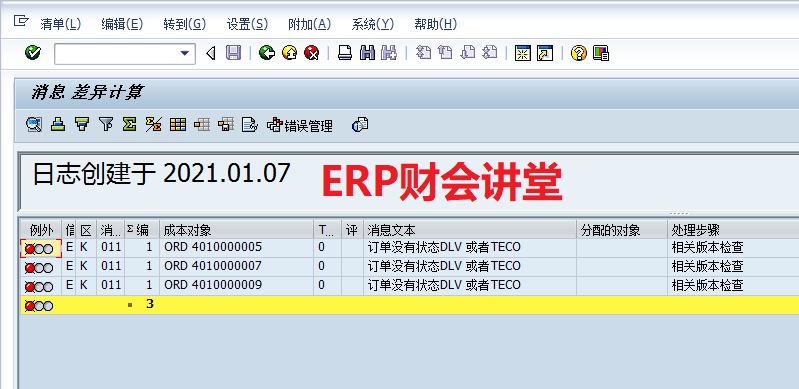Screen dimensions: 799x389
Task: Open the 清单(L) menu
Action: (60, 24)
